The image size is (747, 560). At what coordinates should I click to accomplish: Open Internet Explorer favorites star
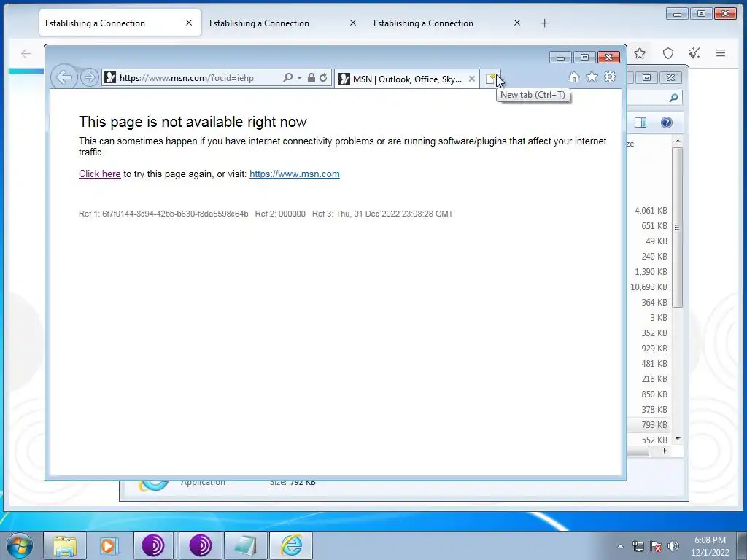point(592,77)
